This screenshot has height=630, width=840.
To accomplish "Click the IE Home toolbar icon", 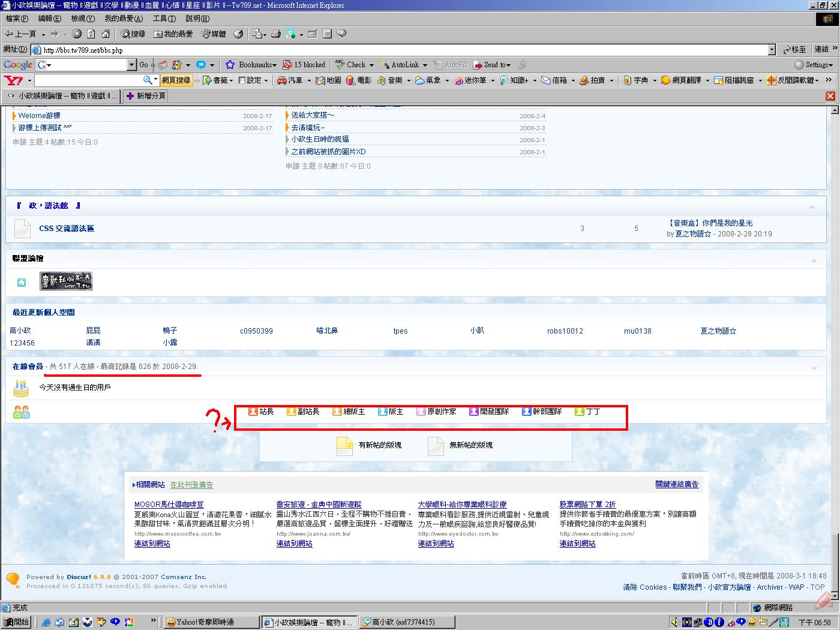I will click(106, 34).
